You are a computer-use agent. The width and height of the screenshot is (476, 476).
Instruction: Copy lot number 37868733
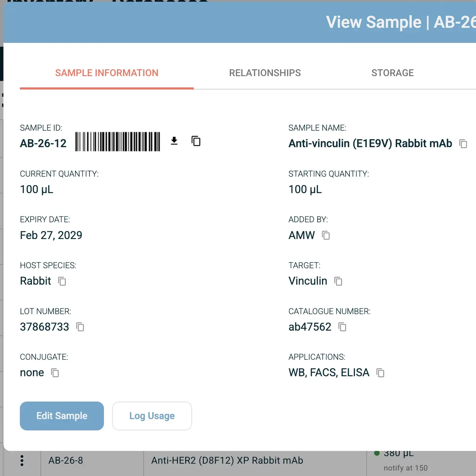[80, 327]
